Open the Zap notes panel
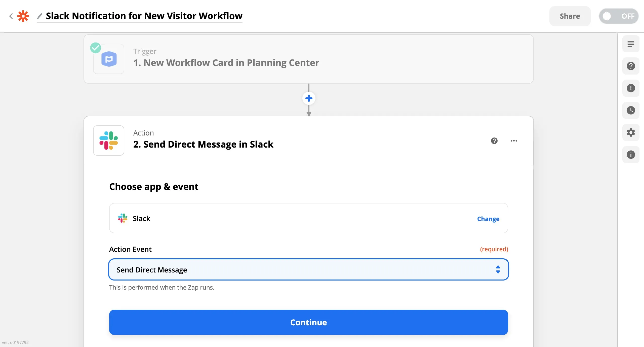The image size is (644, 347). click(x=631, y=44)
